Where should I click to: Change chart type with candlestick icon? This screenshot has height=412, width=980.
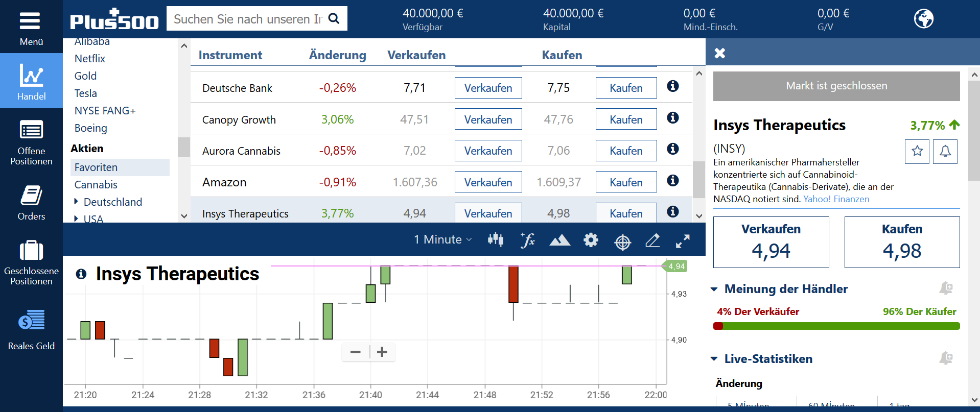(495, 239)
